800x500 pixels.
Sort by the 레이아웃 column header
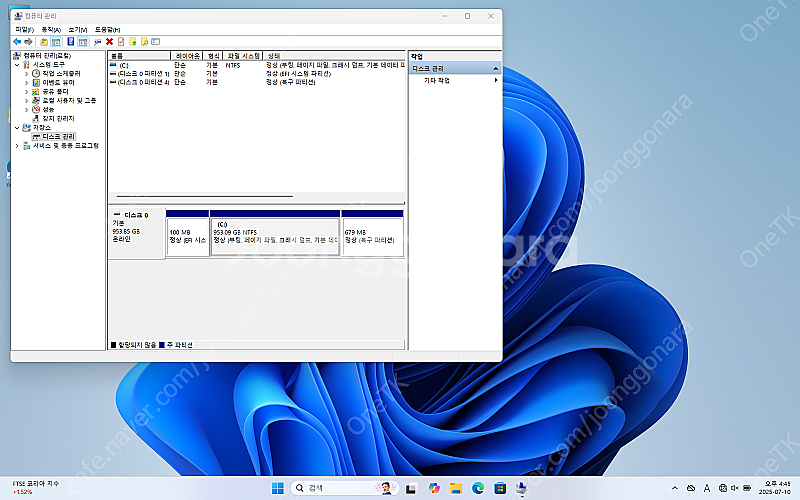pyautogui.click(x=187, y=56)
